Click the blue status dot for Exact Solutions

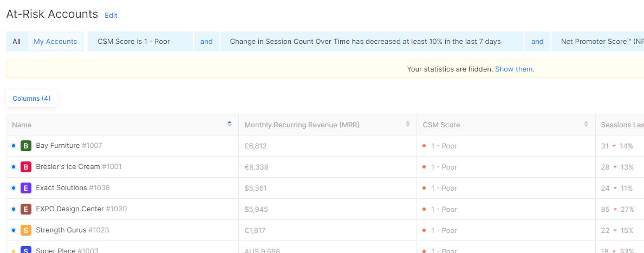pyautogui.click(x=14, y=188)
